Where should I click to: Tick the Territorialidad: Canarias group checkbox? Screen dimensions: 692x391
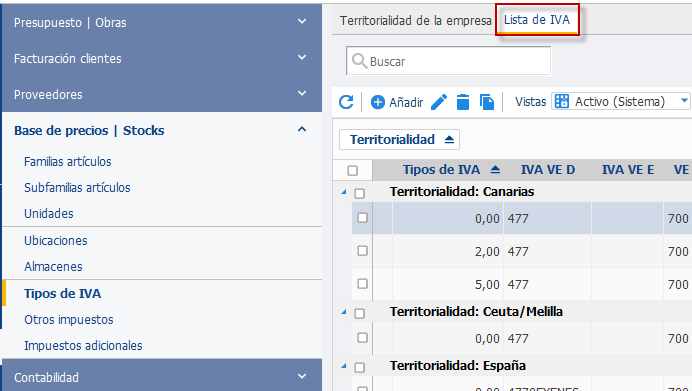[360, 193]
